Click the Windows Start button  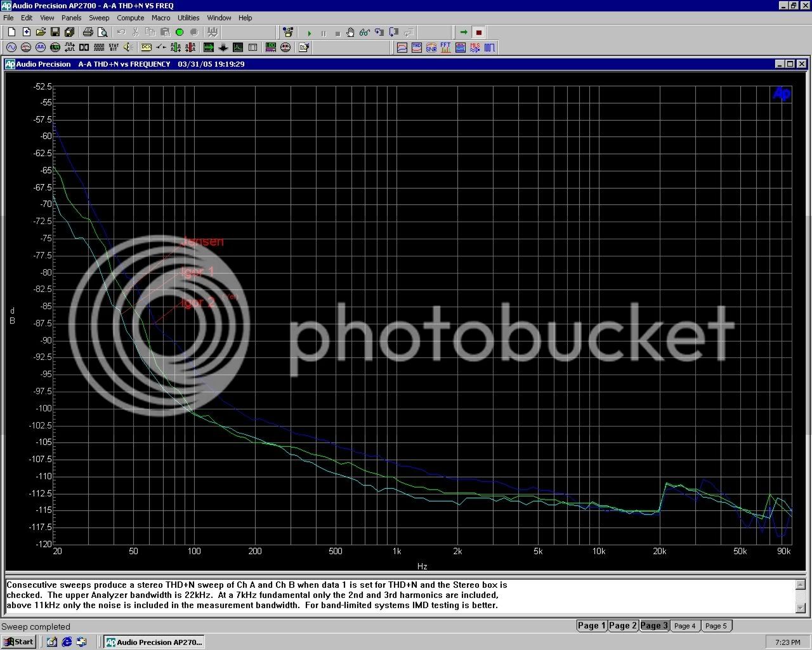tap(18, 642)
